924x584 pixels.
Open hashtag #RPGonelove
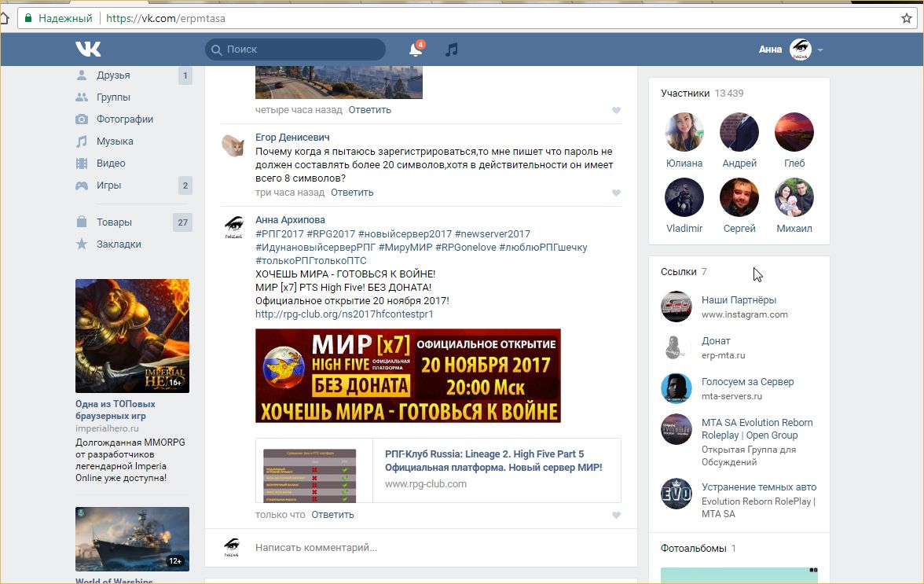pyautogui.click(x=465, y=248)
